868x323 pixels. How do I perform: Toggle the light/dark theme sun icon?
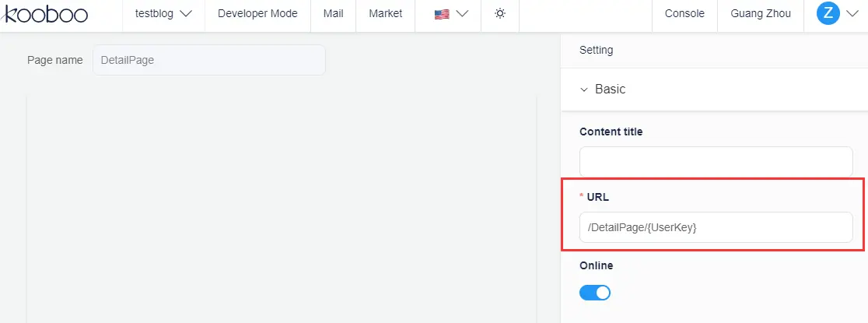tap(499, 13)
